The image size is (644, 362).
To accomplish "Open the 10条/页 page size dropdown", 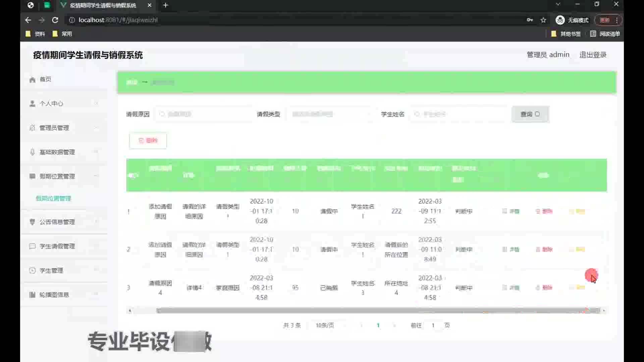I will [x=325, y=325].
